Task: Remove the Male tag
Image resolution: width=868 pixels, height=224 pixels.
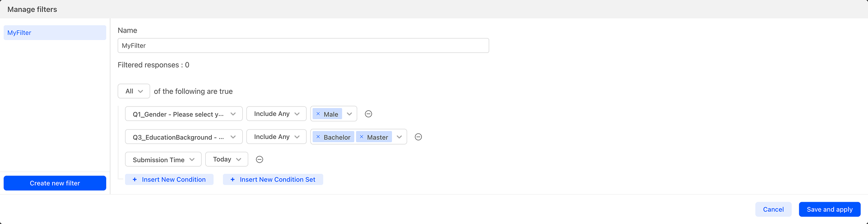Action: pyautogui.click(x=318, y=114)
